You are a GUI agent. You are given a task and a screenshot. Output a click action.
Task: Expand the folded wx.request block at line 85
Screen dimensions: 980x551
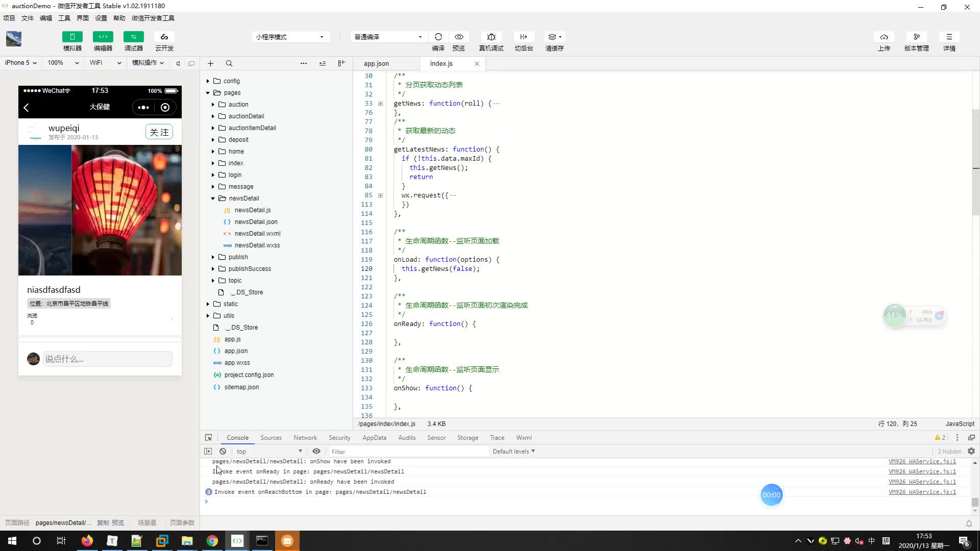pos(380,195)
